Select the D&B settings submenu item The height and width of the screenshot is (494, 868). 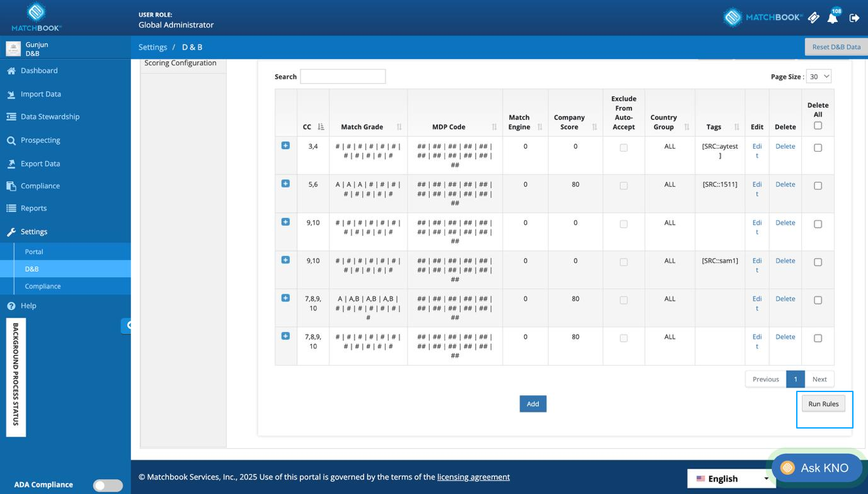point(31,269)
